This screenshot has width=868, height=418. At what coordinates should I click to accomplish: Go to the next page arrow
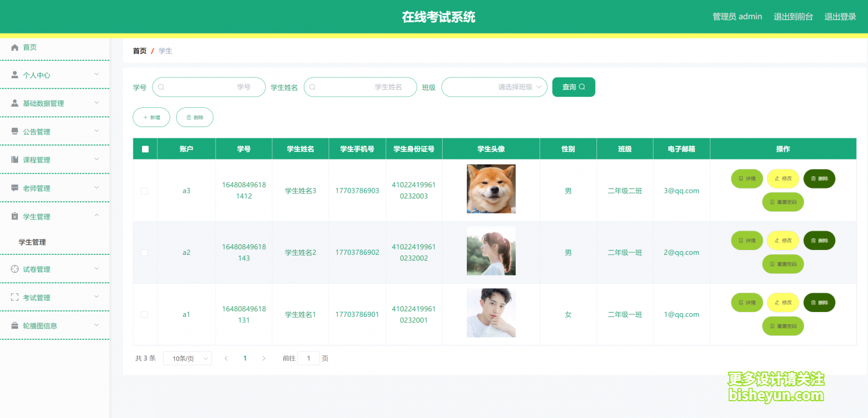click(264, 358)
